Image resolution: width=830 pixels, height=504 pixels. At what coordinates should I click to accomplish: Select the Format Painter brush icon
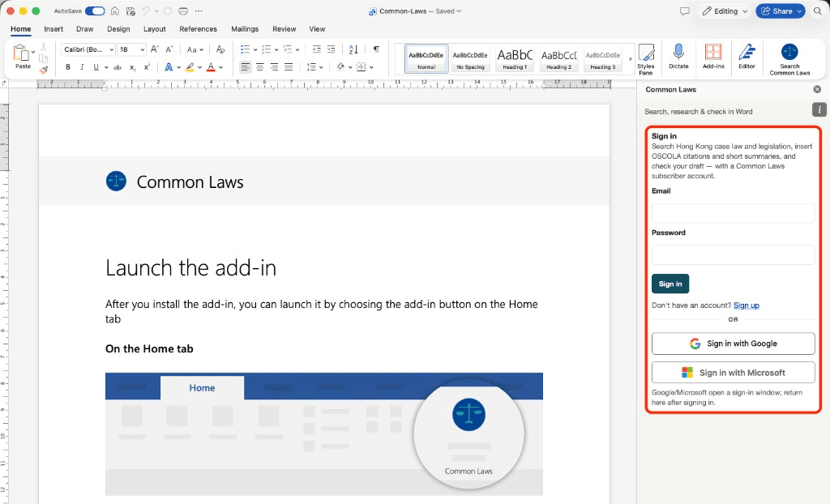(44, 70)
